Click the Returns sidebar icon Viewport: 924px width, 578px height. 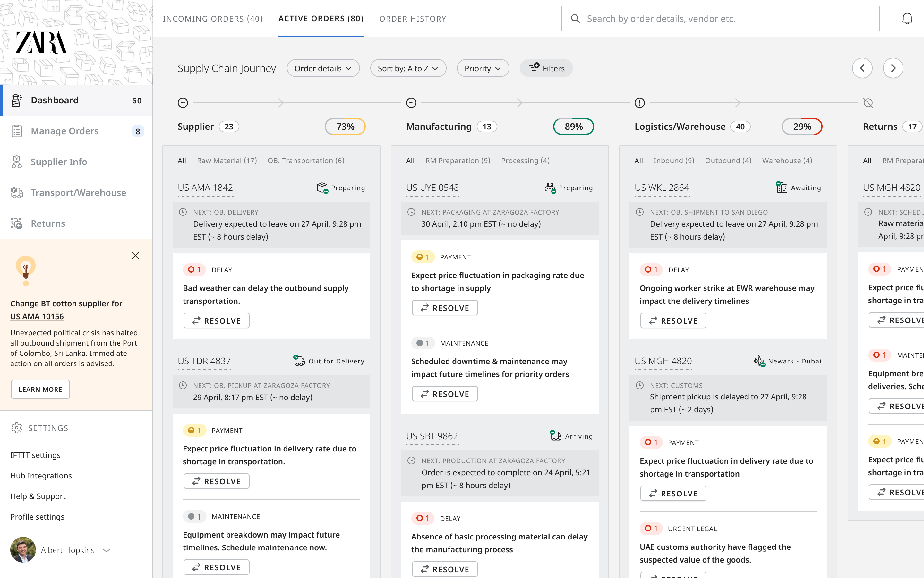[x=16, y=223]
